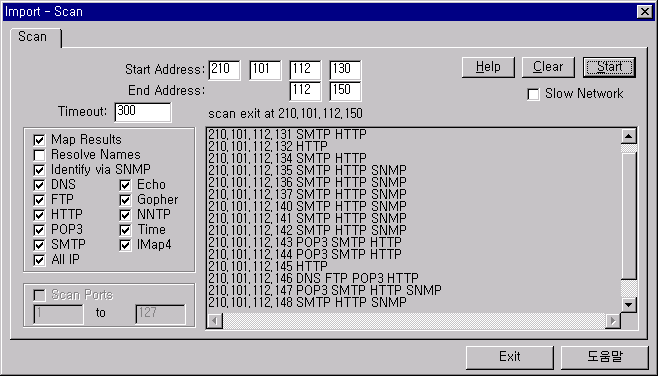658x376 pixels.
Task: Click the list's scroll up arrow
Action: point(629,136)
